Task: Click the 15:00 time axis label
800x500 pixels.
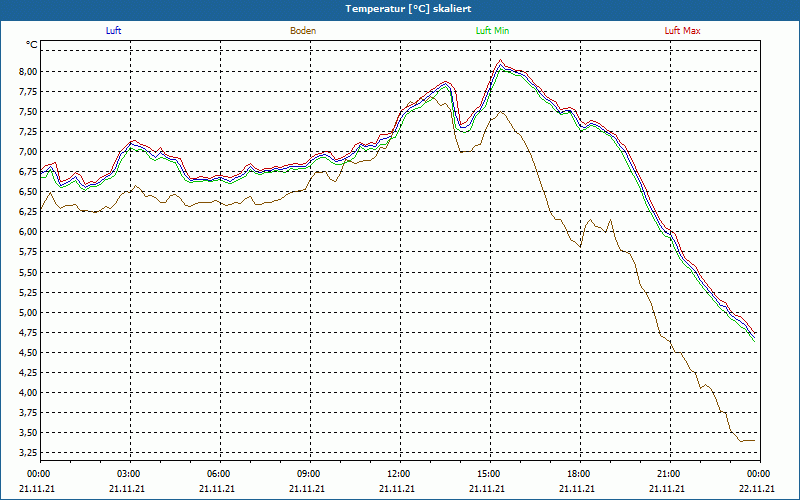Action: (x=488, y=474)
